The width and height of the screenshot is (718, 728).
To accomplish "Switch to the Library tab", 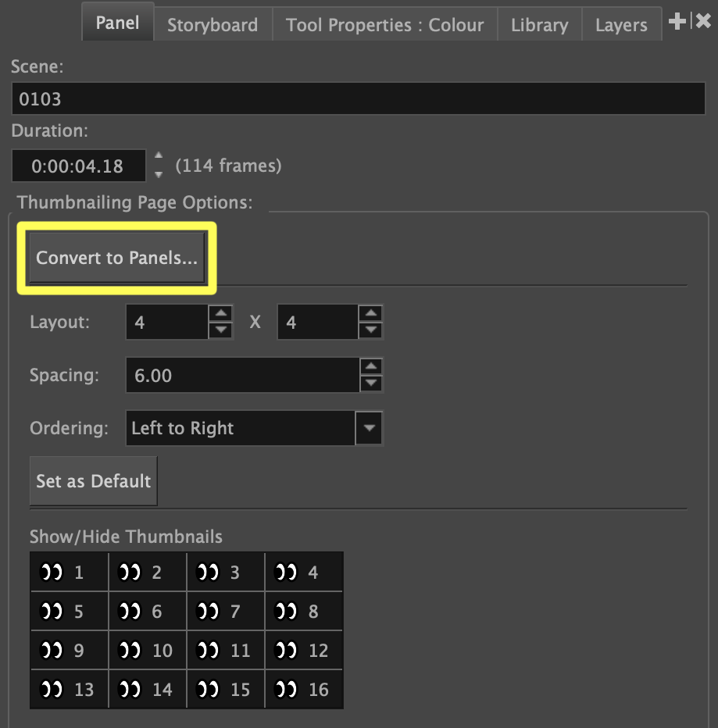I will pyautogui.click(x=538, y=24).
